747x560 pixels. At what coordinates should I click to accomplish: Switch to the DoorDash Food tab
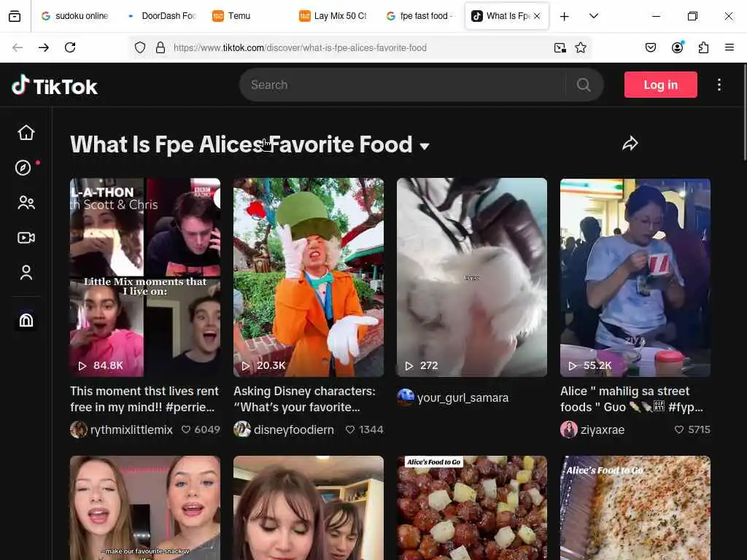tap(162, 16)
